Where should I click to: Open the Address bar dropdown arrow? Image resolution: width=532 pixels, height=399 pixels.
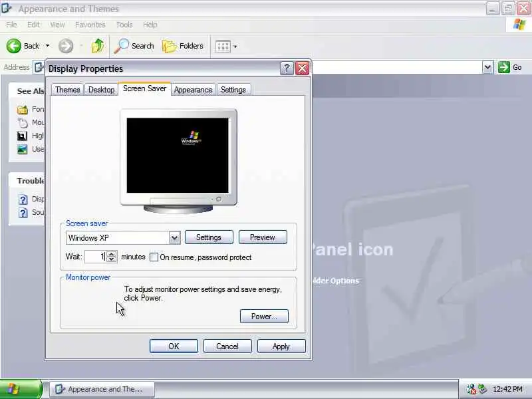(x=487, y=67)
